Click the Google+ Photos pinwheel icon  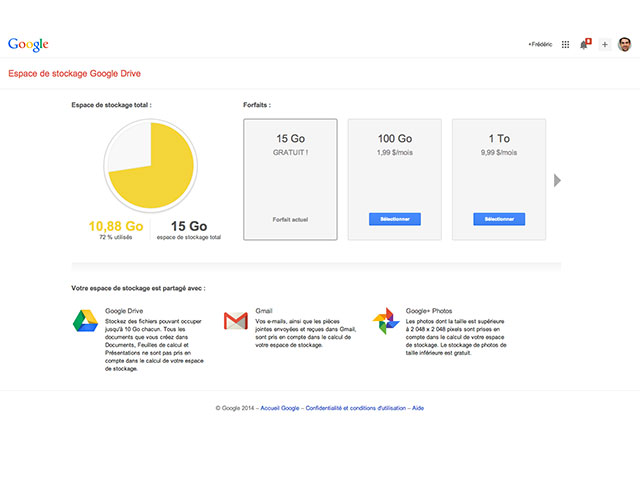(x=386, y=321)
